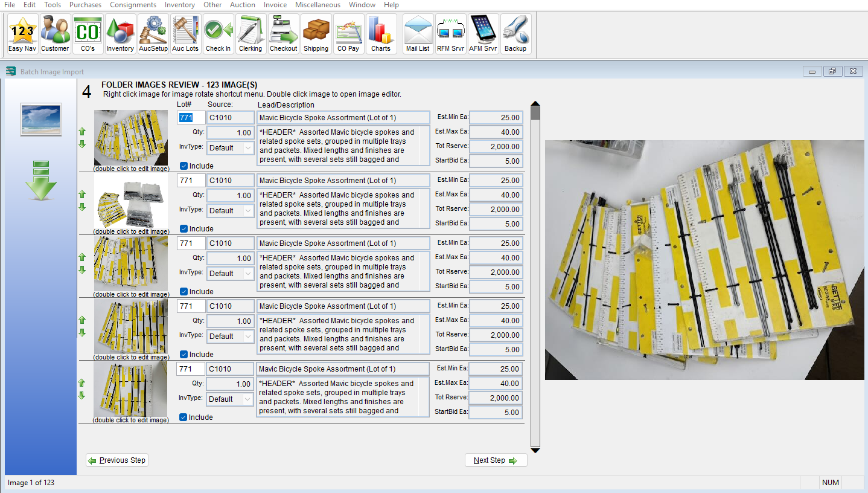
Task: Open the AucSetup toolbar icon
Action: (x=153, y=34)
